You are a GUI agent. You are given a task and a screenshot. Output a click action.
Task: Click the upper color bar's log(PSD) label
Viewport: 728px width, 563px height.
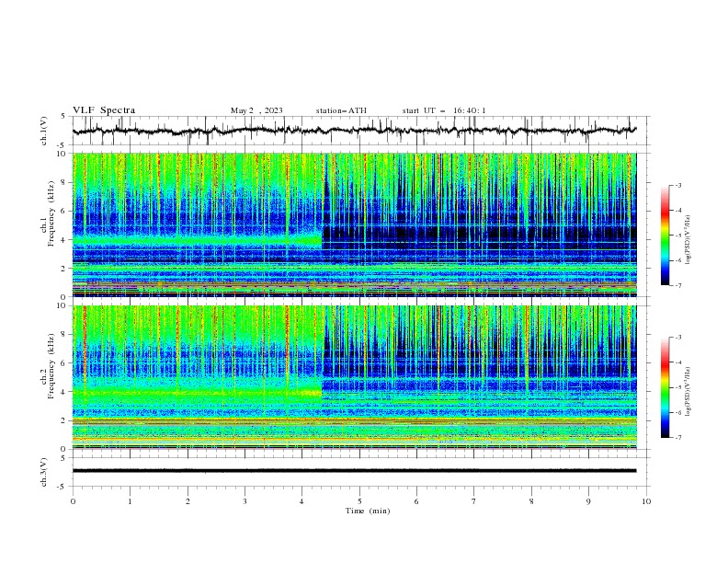[688, 240]
